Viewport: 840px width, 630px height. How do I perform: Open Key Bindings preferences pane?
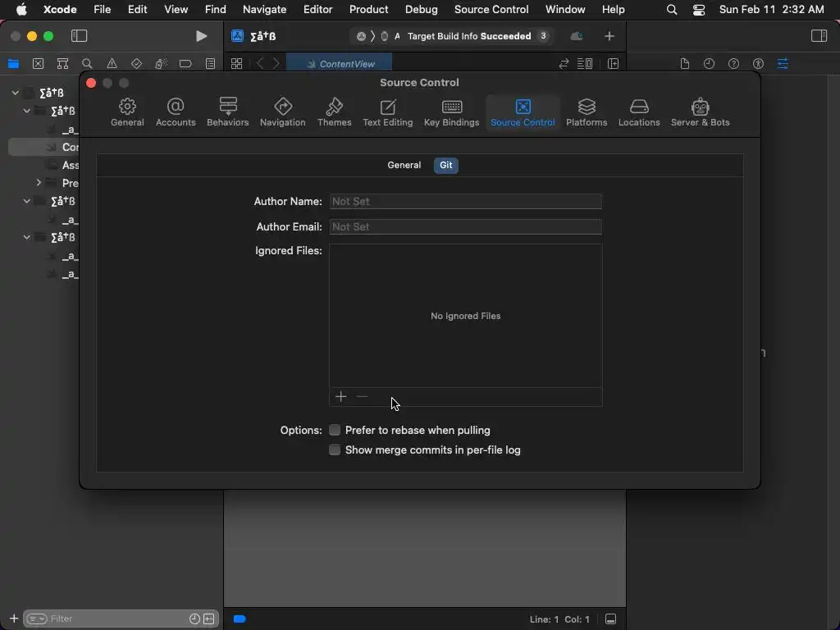coord(452,112)
